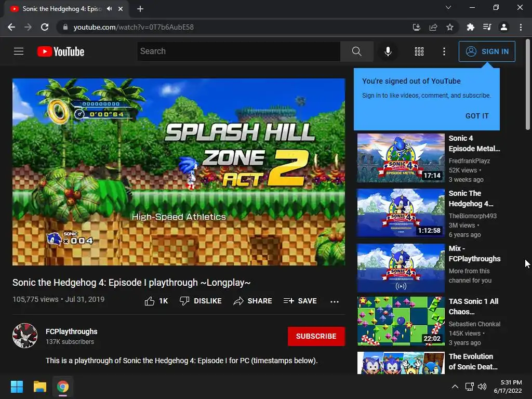532x399 pixels.
Task: Open the 1:12:58 Sonic The Hedgehog 4 thumbnail
Action: pyautogui.click(x=401, y=212)
